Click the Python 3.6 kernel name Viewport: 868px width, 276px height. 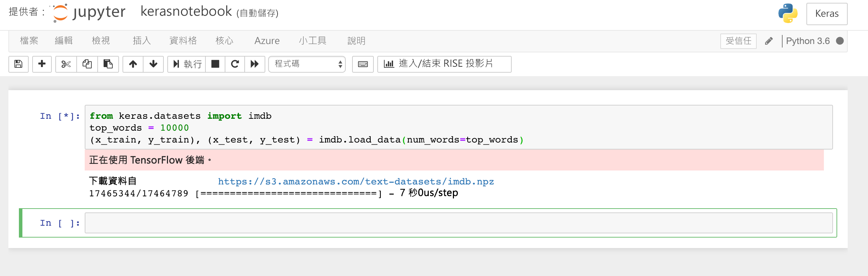[808, 41]
